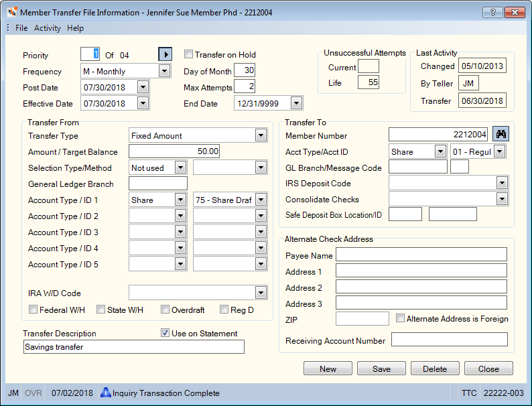Check Alternate Address is Foreign
The image size is (532, 406).
(x=401, y=318)
